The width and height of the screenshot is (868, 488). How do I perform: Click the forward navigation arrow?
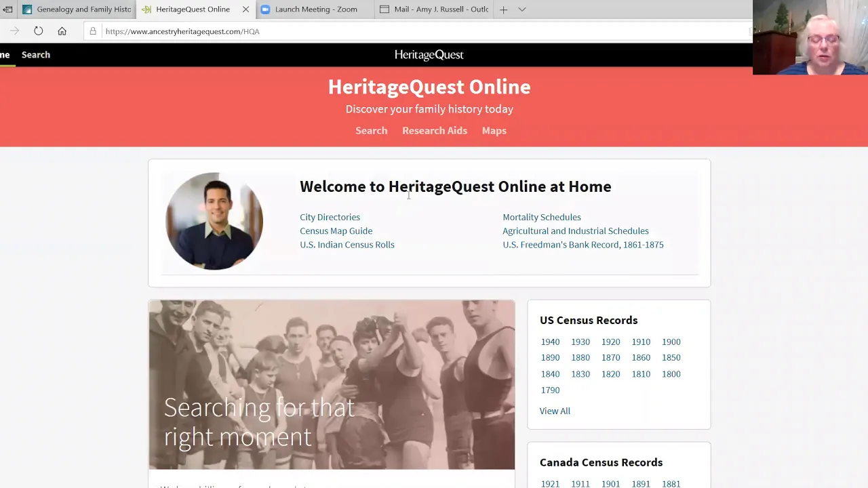pyautogui.click(x=15, y=31)
